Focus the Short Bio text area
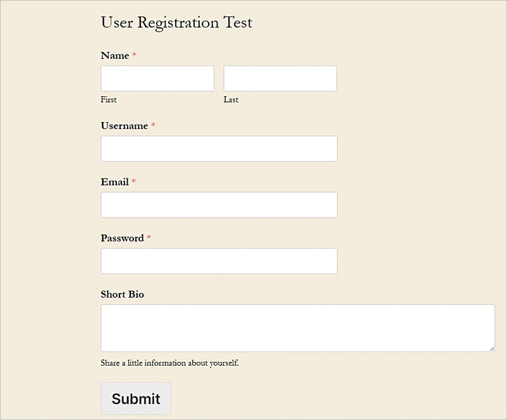 coord(297,328)
